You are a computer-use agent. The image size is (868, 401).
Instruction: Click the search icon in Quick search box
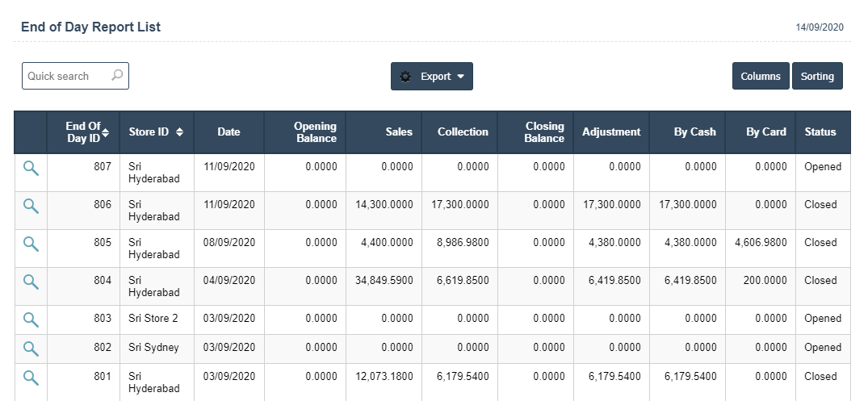tap(117, 76)
